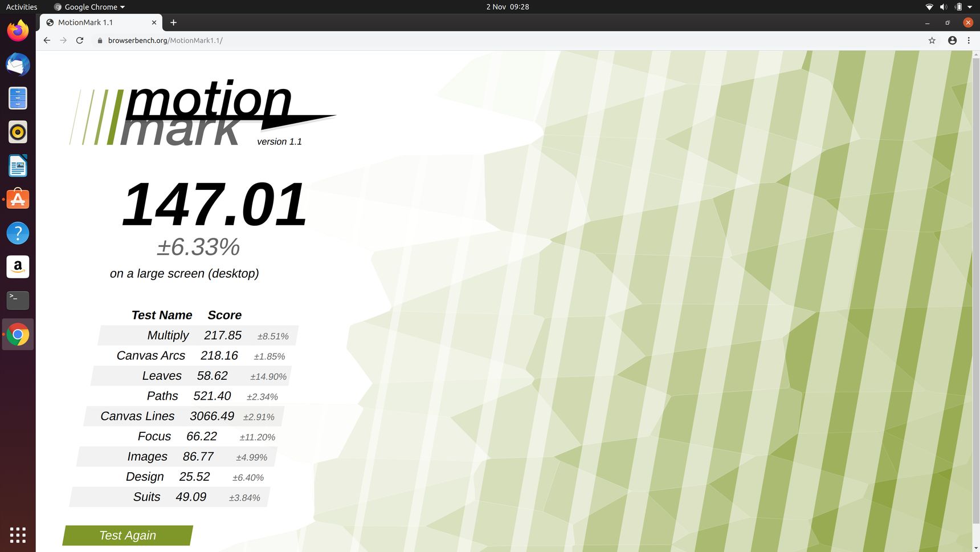Open Ubuntu Software from the dock
This screenshot has width=980, height=552.
pos(18,199)
